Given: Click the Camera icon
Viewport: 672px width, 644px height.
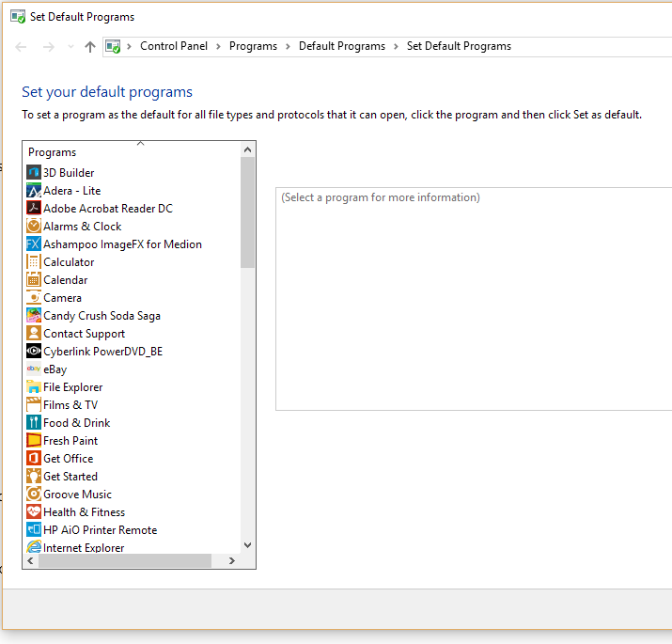Looking at the screenshot, I should [34, 298].
